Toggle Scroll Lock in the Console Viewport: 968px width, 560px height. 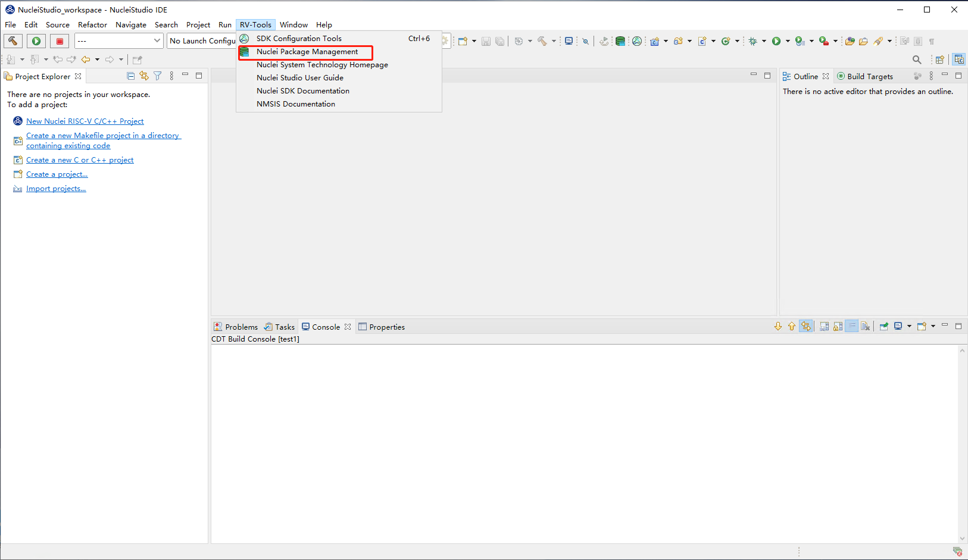tap(838, 326)
